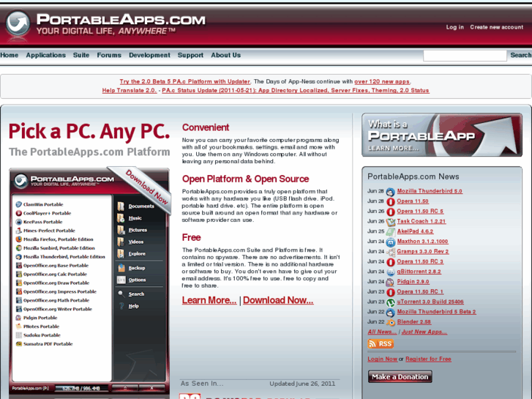Viewport: 532px width, 399px height.
Task: Click the orange RSS feed button
Action: pyautogui.click(x=381, y=343)
